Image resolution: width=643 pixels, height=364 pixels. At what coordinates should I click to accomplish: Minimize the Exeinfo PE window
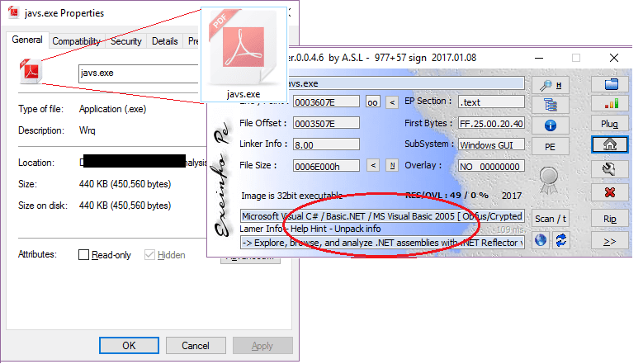pos(539,58)
